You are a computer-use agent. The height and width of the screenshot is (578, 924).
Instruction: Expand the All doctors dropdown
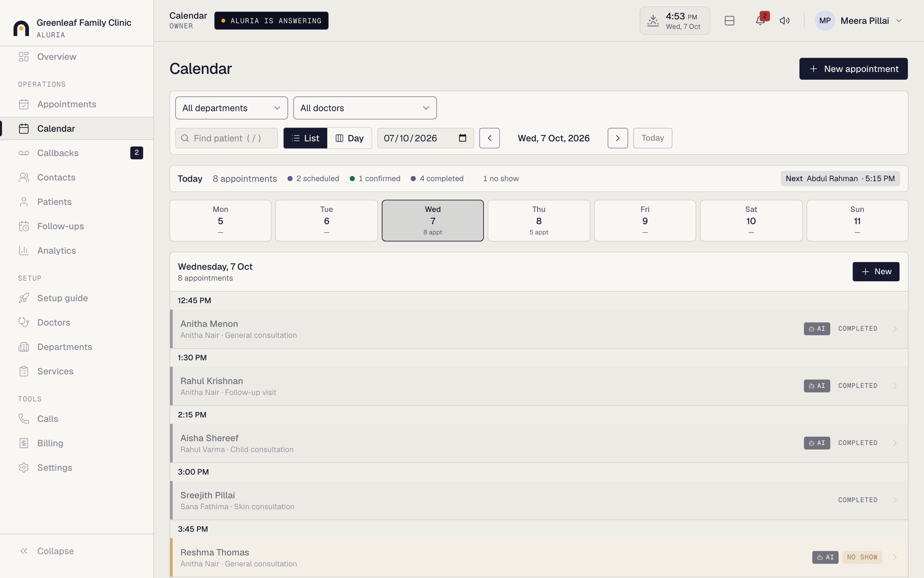(365, 108)
